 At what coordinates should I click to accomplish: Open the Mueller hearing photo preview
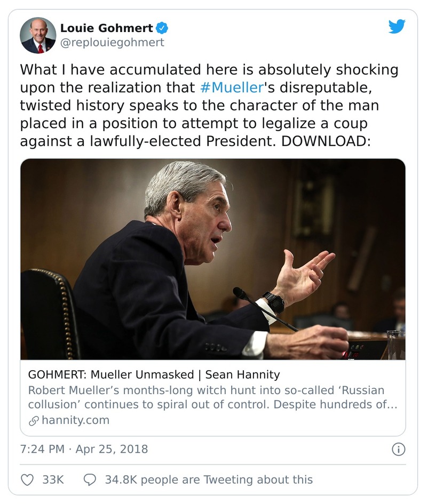[x=212, y=259]
